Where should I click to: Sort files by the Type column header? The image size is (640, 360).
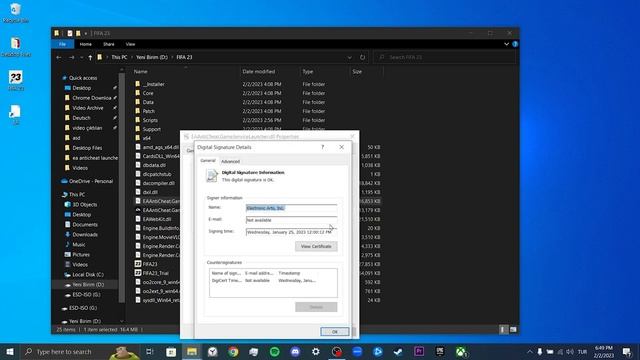(x=308, y=72)
